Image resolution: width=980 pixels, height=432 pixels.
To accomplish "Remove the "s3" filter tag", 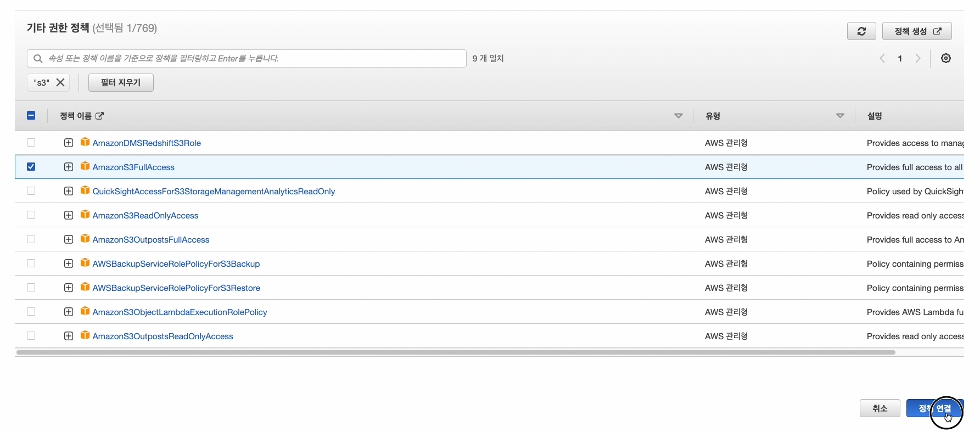I will click(x=60, y=82).
